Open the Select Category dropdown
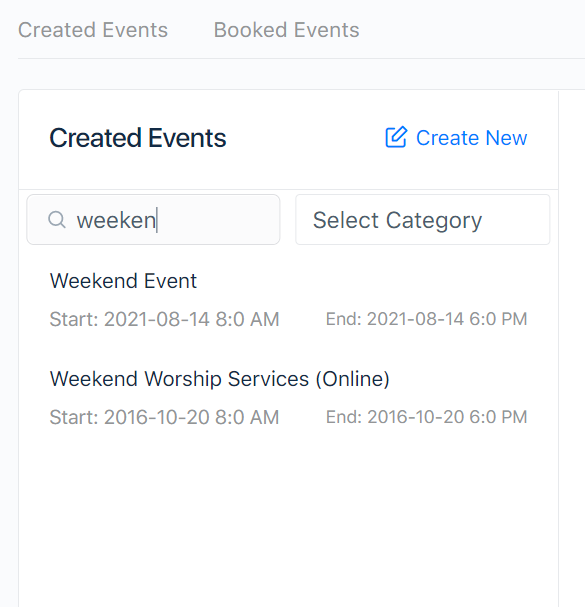 point(422,219)
